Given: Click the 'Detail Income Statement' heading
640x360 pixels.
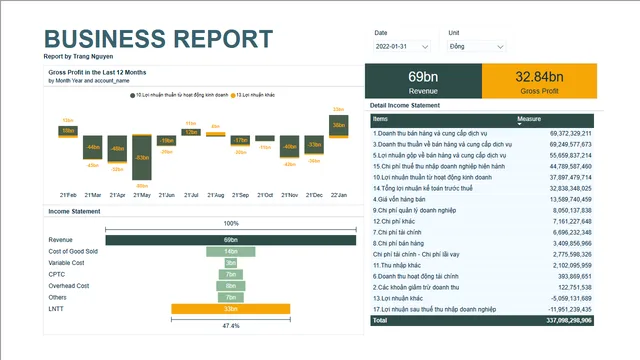Looking at the screenshot, I should pos(404,105).
